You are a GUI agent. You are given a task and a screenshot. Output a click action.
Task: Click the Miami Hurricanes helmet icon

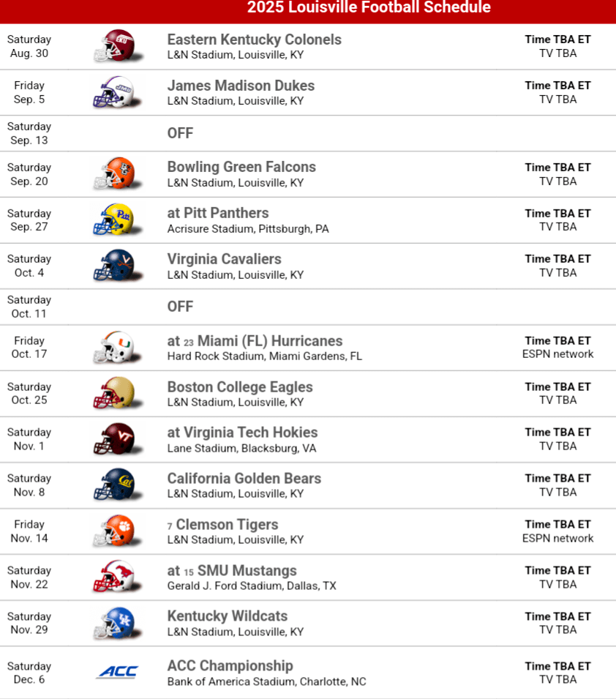point(114,348)
